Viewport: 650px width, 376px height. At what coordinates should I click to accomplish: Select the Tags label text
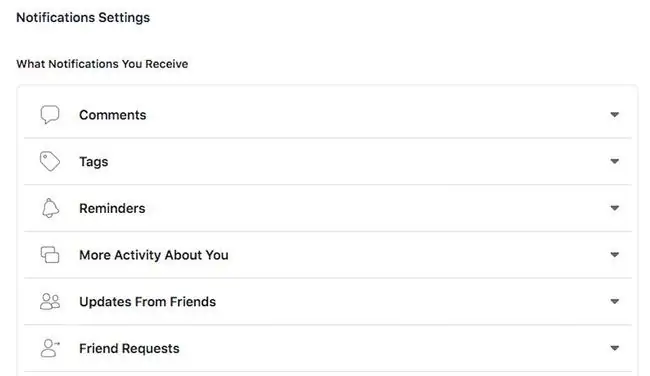94,162
